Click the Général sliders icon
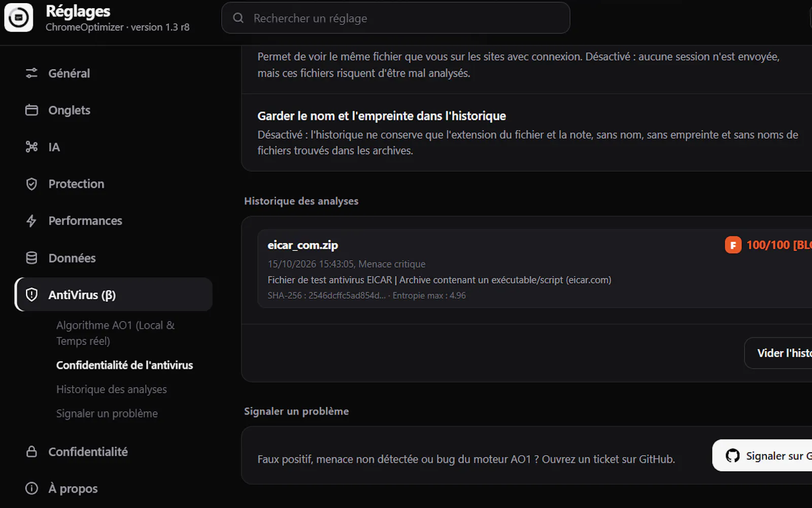The width and height of the screenshot is (812, 508). [31, 73]
